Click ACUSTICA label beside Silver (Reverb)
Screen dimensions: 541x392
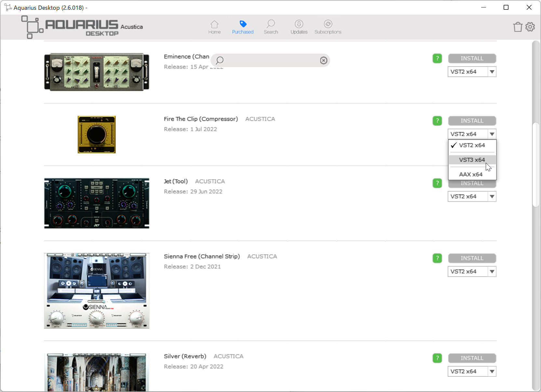(229, 356)
